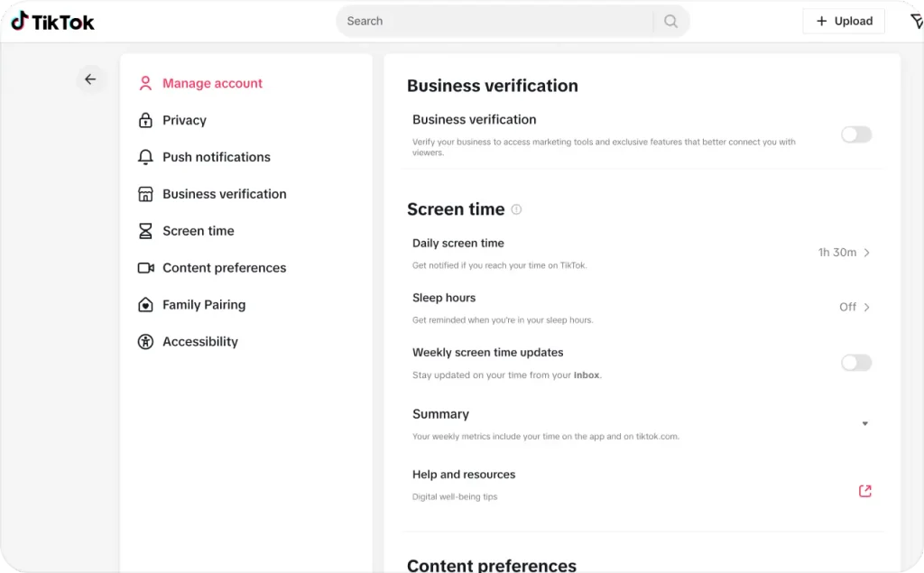Click the Help and resources label
924x573 pixels.
click(x=464, y=475)
